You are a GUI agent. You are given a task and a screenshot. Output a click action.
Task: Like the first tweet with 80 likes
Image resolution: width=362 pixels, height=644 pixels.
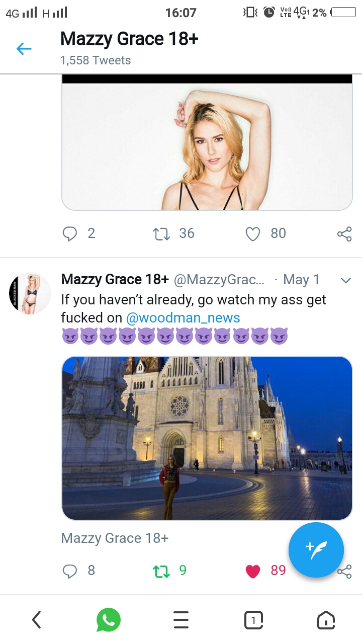tap(252, 234)
